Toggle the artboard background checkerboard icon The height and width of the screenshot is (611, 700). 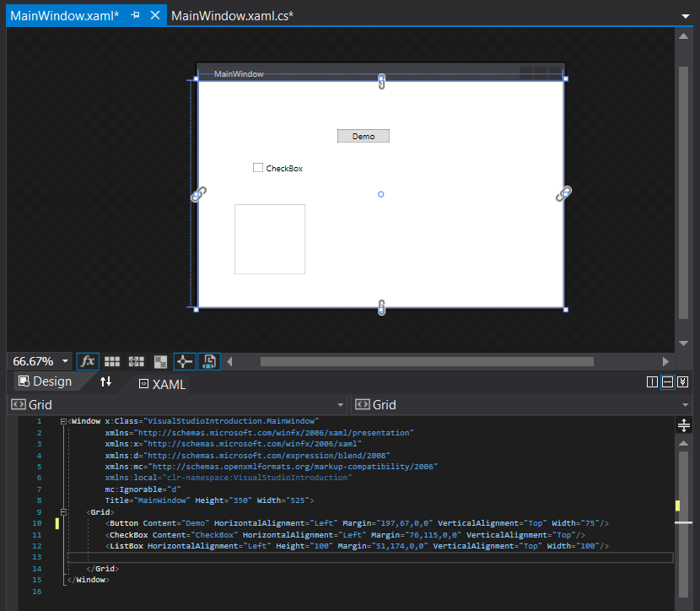(160, 361)
